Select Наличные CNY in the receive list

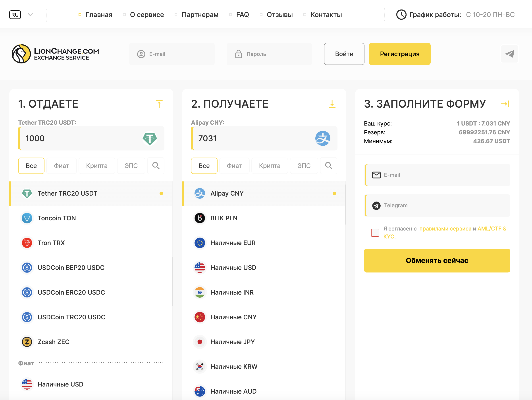pyautogui.click(x=233, y=317)
